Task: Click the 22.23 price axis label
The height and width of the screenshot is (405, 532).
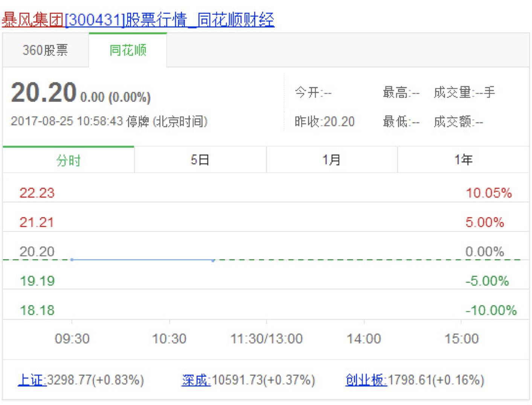Action: click(37, 193)
